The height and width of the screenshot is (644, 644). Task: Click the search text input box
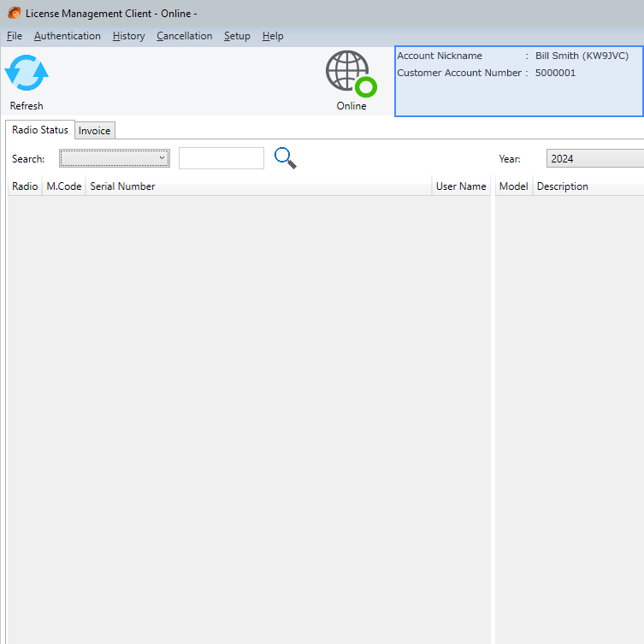221,158
